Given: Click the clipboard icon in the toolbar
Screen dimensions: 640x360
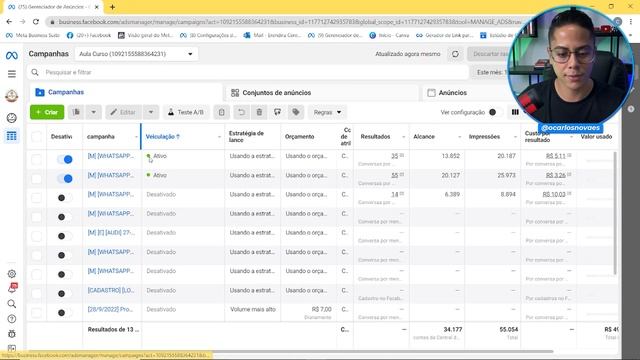Looking at the screenshot, I should pos(221,112).
